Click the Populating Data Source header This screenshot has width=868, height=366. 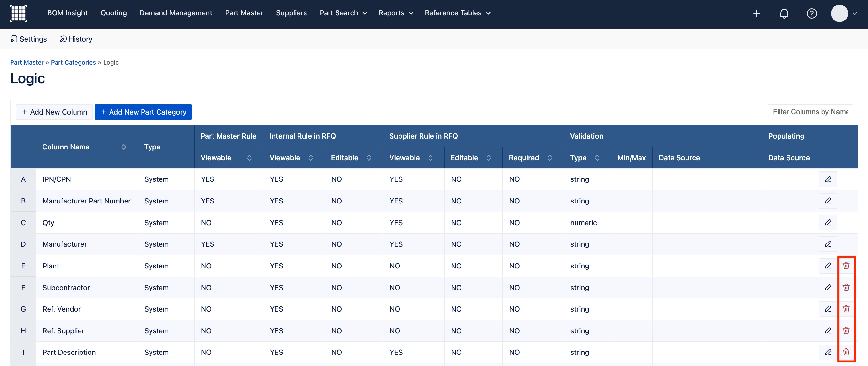[788, 158]
